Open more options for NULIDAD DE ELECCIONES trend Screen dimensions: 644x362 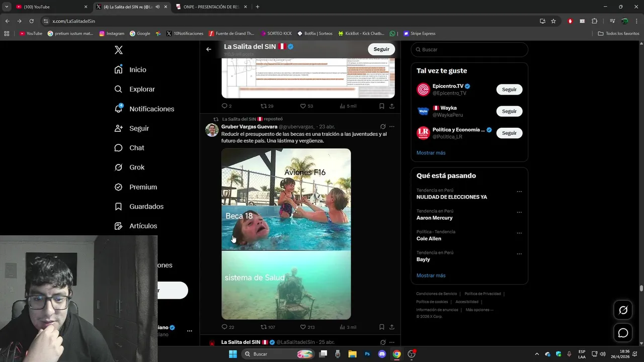coord(519,192)
